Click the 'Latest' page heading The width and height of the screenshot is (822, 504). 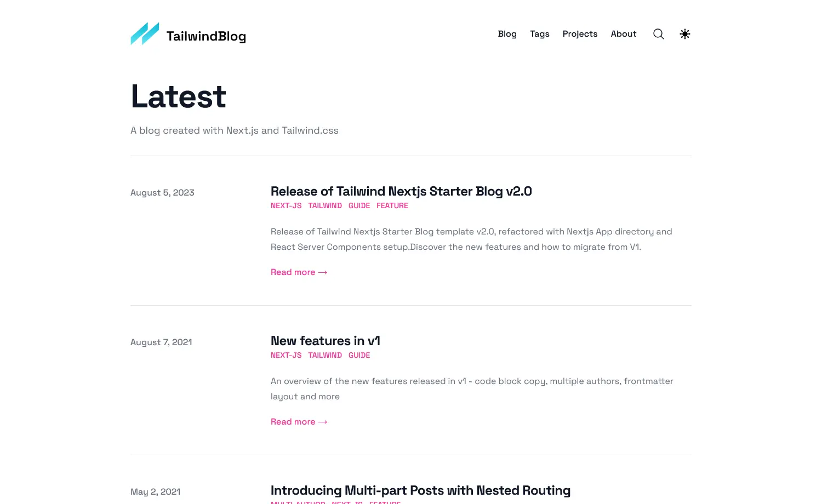178,96
